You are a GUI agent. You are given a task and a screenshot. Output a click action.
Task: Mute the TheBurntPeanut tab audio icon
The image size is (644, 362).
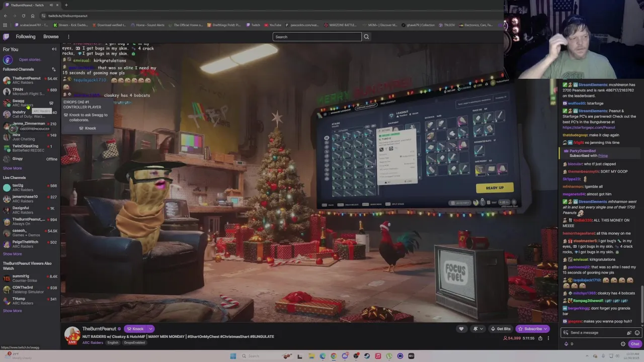pos(51,5)
